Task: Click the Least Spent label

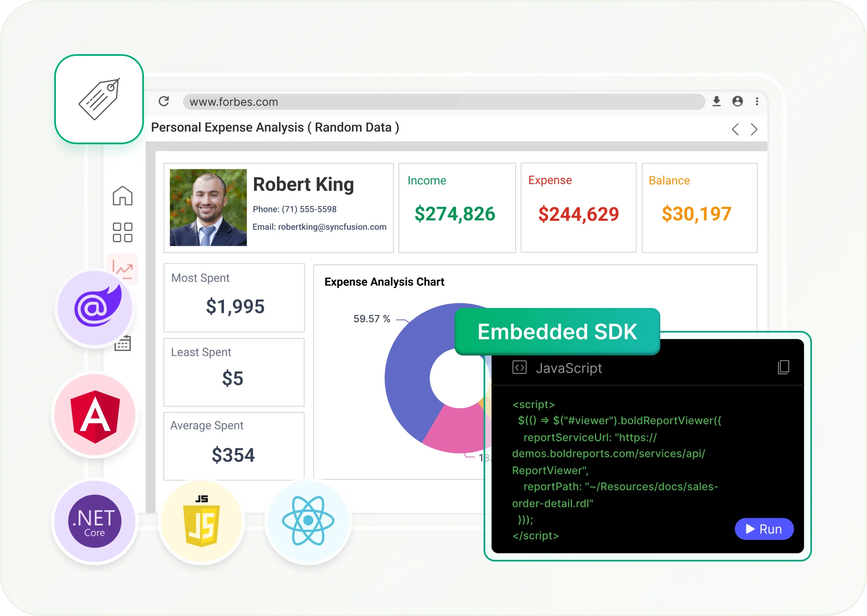Action: click(201, 352)
